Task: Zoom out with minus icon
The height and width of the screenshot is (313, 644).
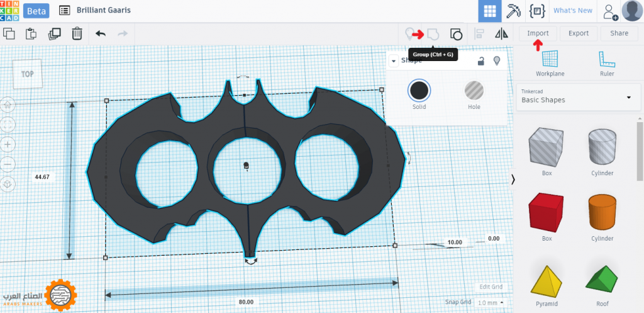Action: (8, 164)
